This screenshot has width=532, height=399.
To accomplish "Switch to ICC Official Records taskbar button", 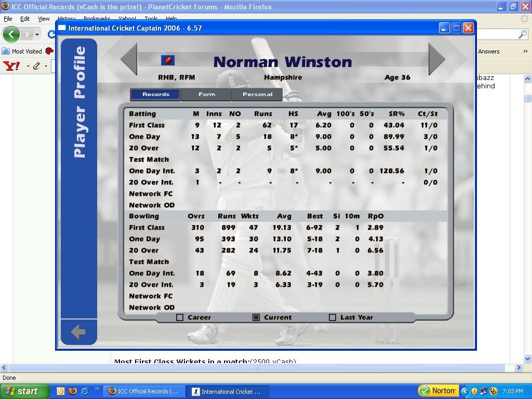I will pyautogui.click(x=143, y=391).
